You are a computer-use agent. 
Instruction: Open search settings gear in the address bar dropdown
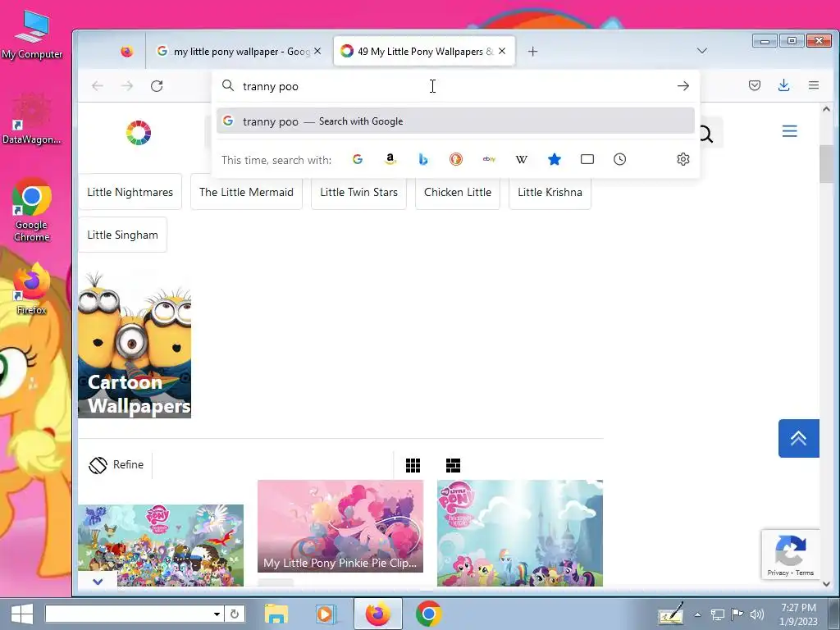(683, 159)
